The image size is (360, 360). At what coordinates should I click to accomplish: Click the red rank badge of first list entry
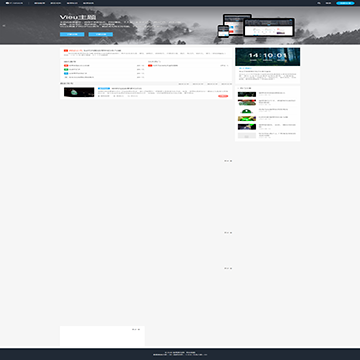click(66, 66)
